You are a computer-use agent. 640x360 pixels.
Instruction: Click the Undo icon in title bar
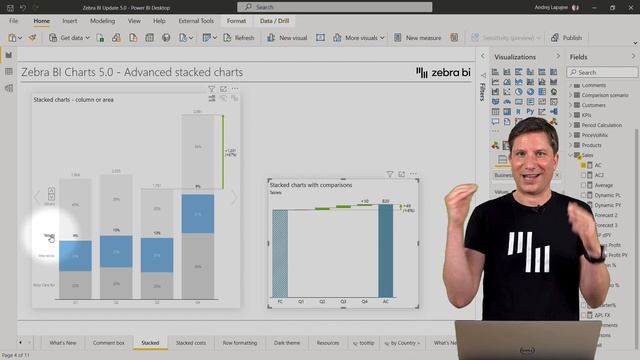23,7
